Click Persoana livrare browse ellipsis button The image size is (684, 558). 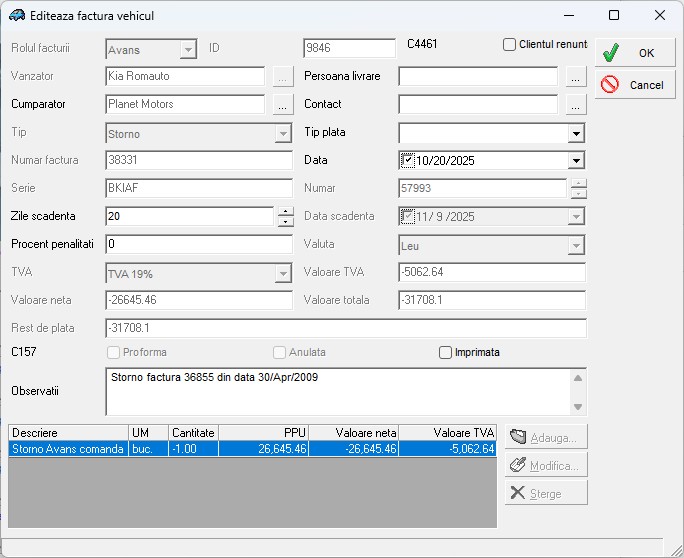click(575, 76)
